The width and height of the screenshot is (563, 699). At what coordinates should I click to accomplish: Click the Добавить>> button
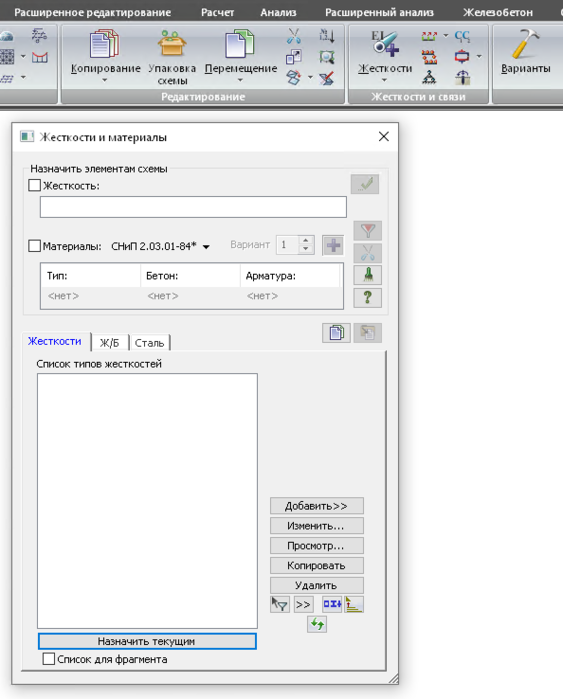click(316, 506)
